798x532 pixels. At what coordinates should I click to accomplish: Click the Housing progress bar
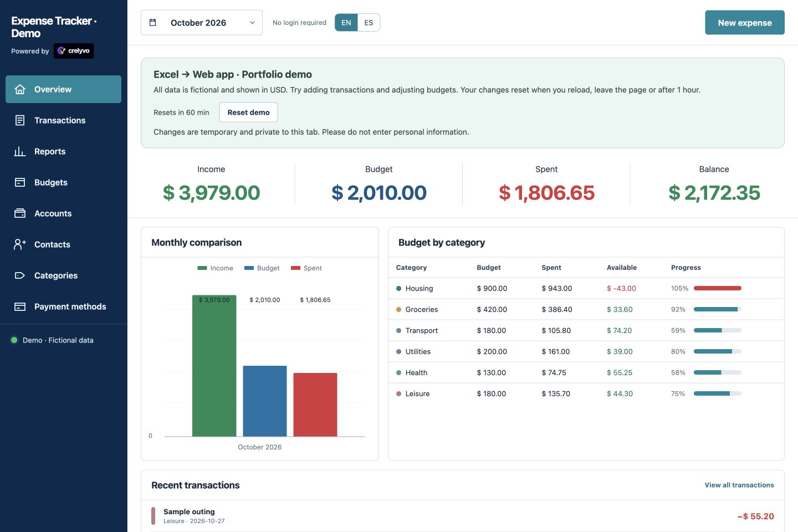tap(718, 288)
